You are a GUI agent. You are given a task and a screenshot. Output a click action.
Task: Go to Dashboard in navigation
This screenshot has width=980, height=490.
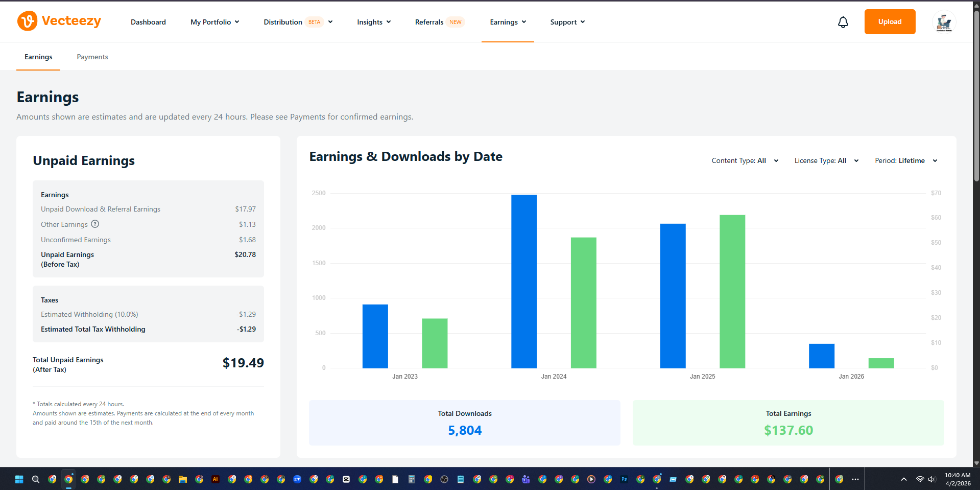148,22
